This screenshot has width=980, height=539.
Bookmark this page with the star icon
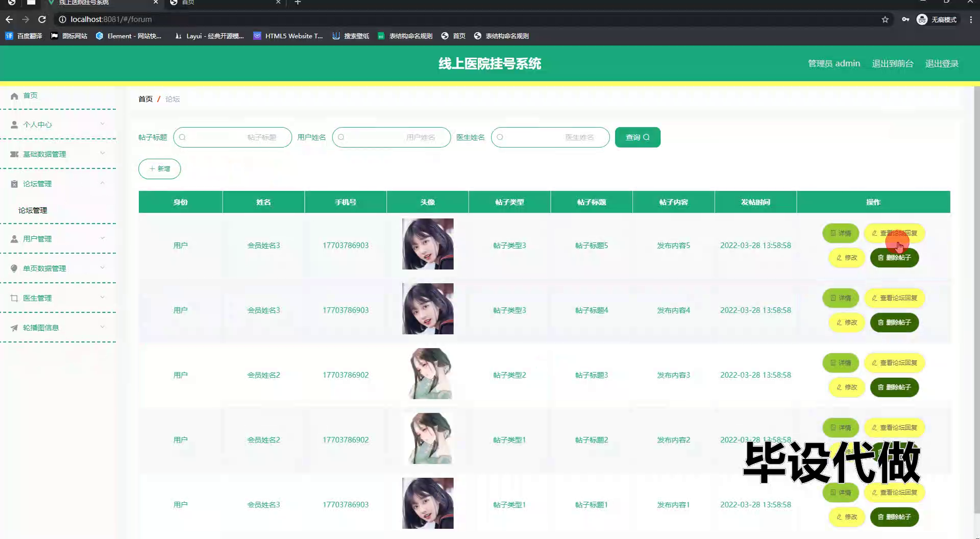(x=885, y=19)
